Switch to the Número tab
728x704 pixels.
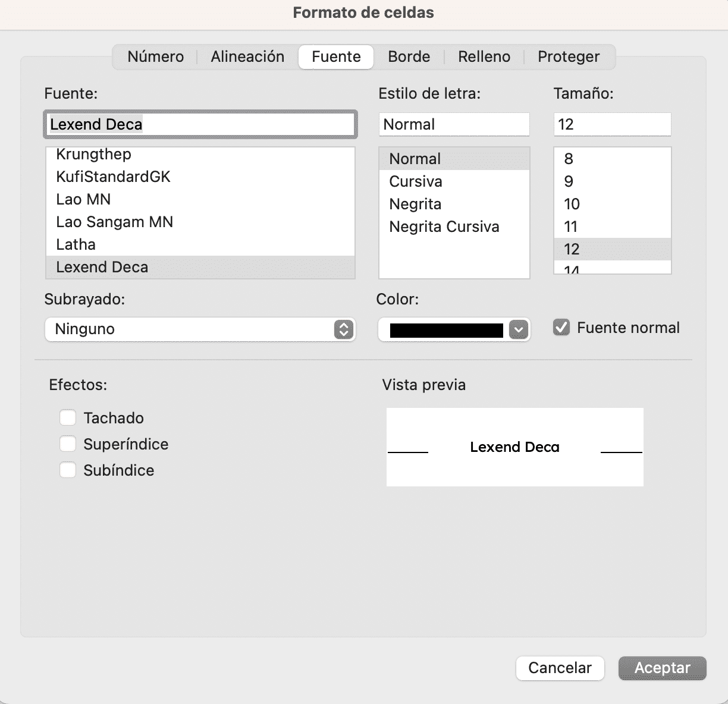click(155, 56)
